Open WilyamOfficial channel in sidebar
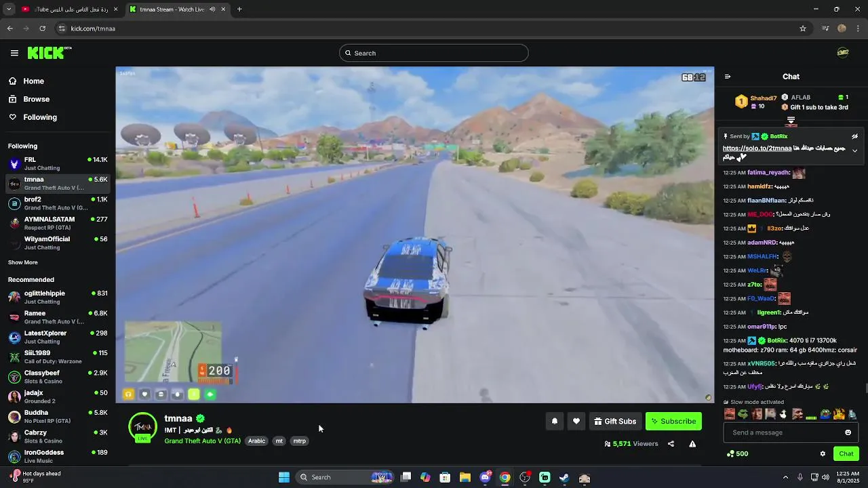868x488 pixels. pyautogui.click(x=58, y=243)
